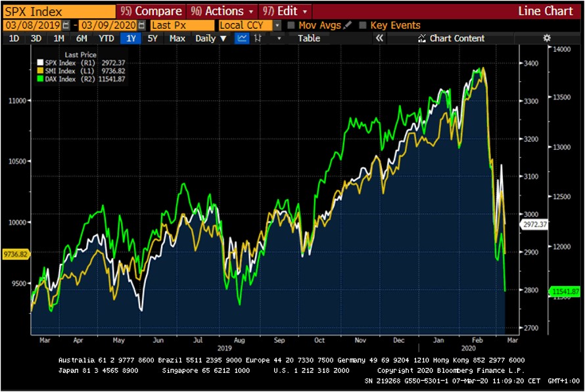Click the SPX Index security input field
The image size is (585, 392).
coord(60,11)
